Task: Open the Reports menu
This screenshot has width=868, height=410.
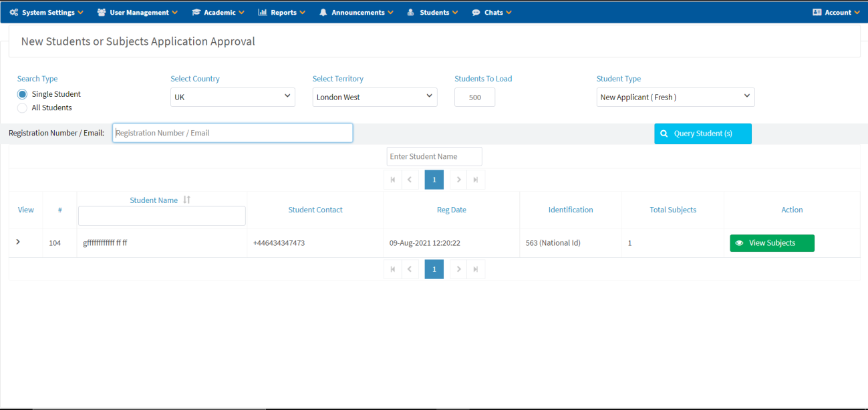Action: point(282,12)
